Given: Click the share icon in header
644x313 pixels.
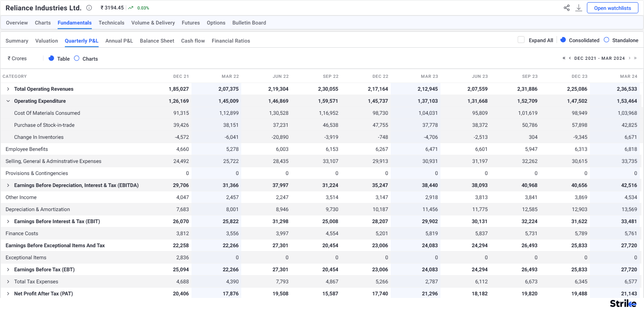Looking at the screenshot, I should click(x=567, y=8).
